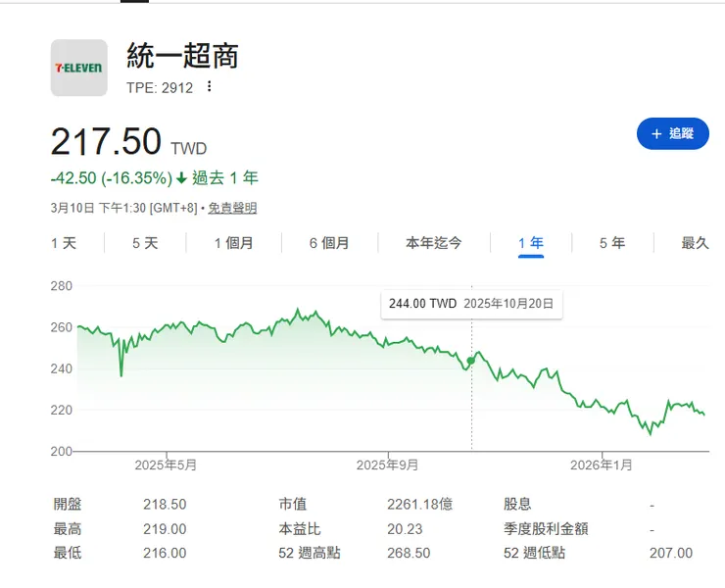
Task: Click the 7-Eleven company logo
Action: 79,68
